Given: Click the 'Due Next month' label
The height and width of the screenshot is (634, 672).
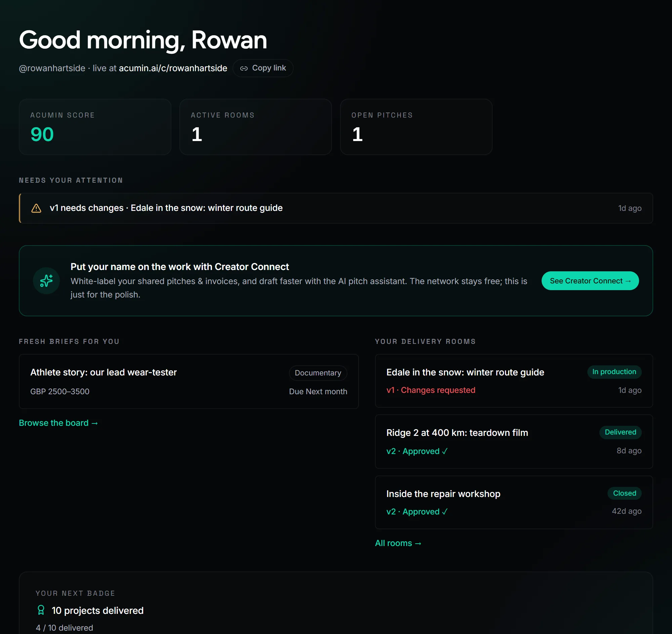Looking at the screenshot, I should point(318,391).
